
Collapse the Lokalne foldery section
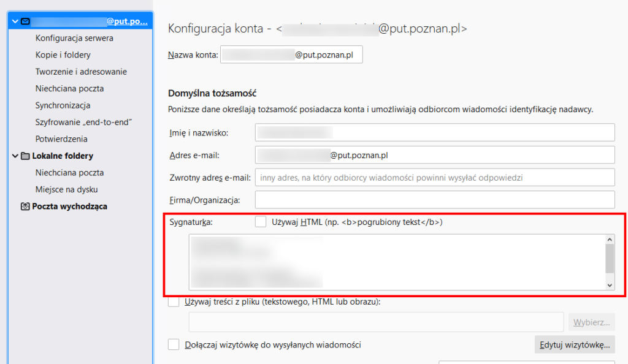[13, 156]
